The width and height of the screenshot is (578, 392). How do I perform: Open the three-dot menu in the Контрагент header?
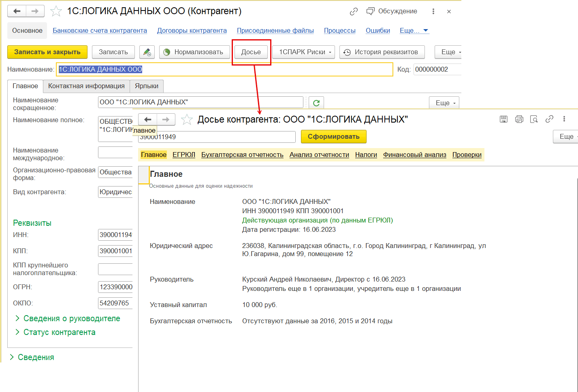(433, 11)
